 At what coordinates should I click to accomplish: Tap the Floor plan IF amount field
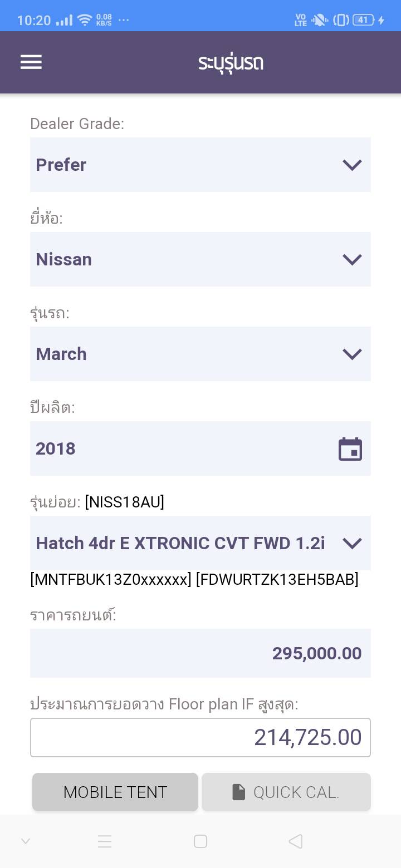coord(200,737)
